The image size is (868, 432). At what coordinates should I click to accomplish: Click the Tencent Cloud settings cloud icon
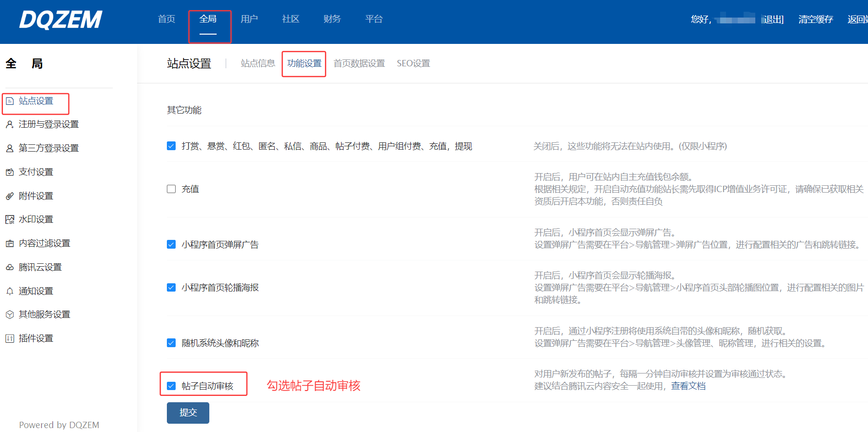[10, 267]
